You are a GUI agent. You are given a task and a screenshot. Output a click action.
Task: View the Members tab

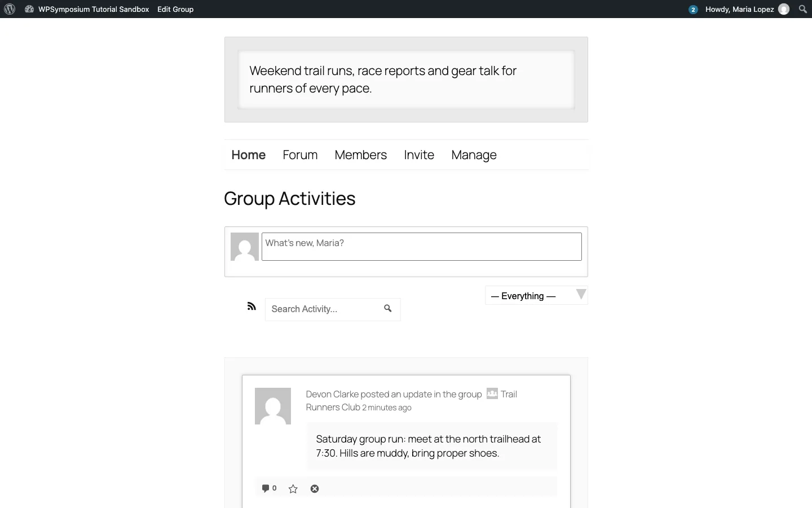click(x=361, y=155)
